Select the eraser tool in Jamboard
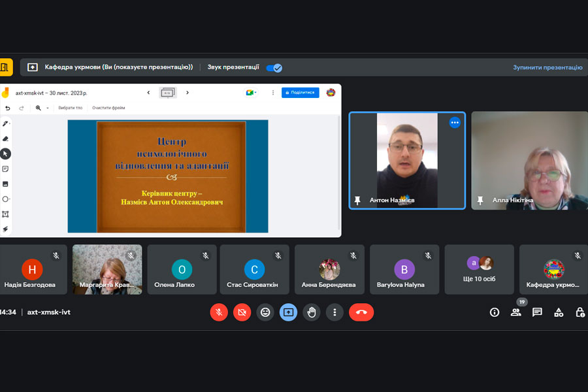Image resolution: width=588 pixels, height=392 pixels. 6,139
